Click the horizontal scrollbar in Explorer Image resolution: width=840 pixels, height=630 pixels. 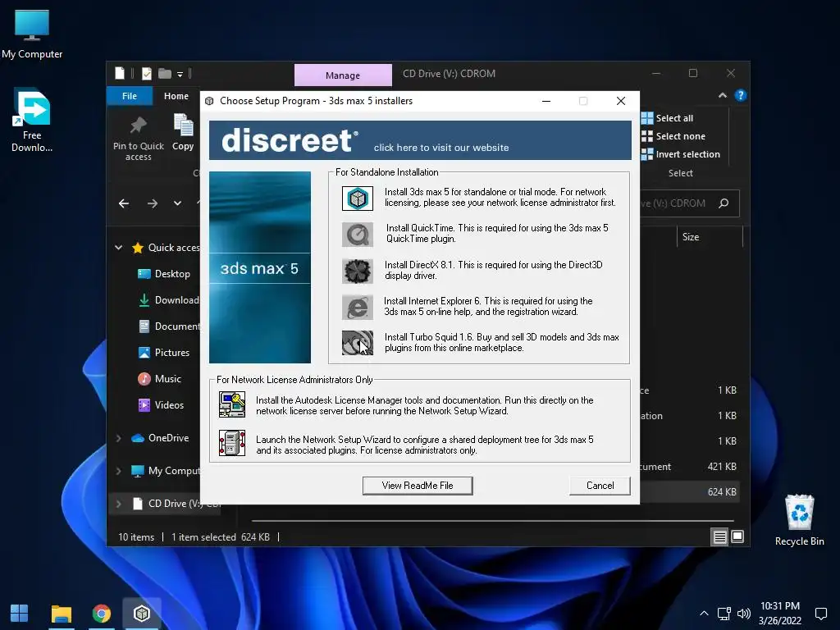[x=492, y=521]
